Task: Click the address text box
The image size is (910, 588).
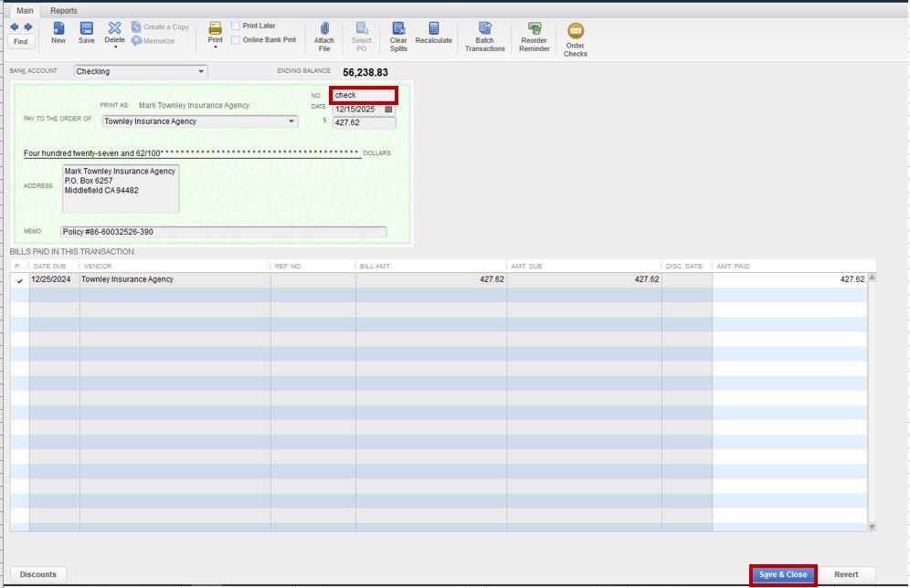Action: coord(121,188)
